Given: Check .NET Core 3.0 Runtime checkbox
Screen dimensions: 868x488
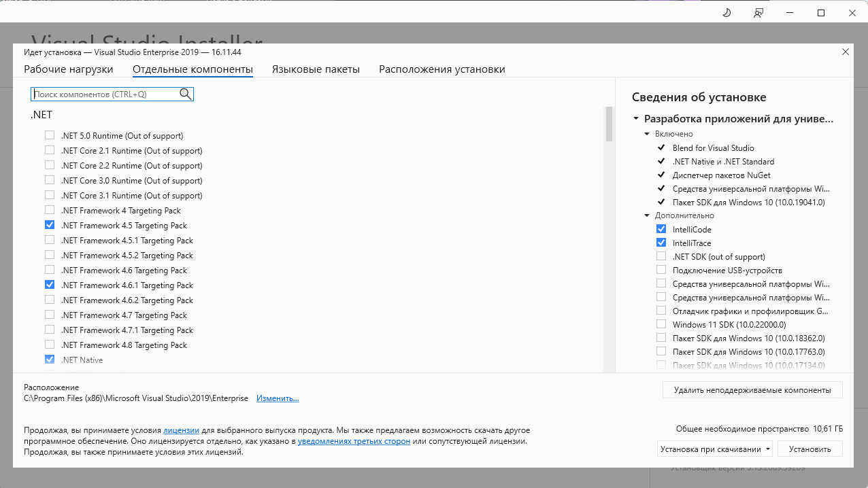Looking at the screenshot, I should tap(50, 180).
